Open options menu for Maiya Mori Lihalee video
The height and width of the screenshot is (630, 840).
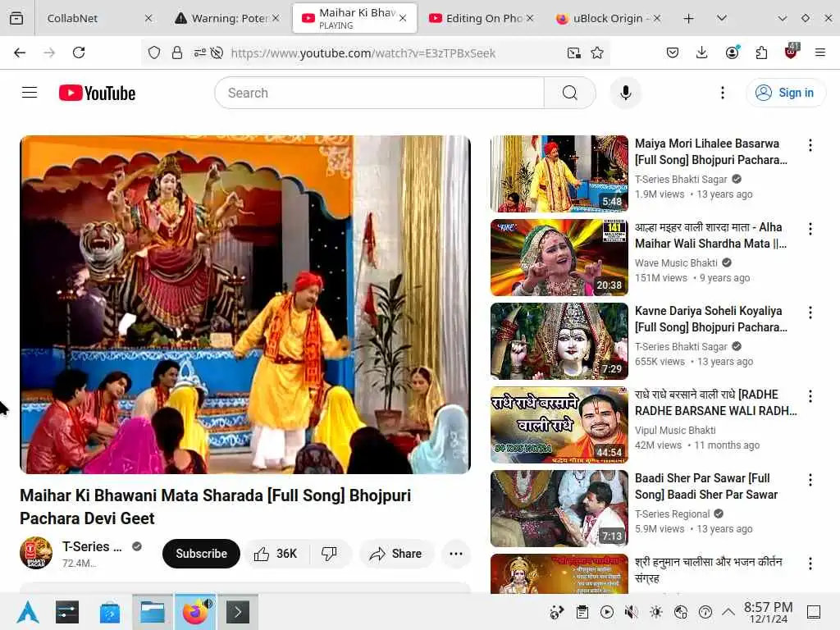[810, 145]
